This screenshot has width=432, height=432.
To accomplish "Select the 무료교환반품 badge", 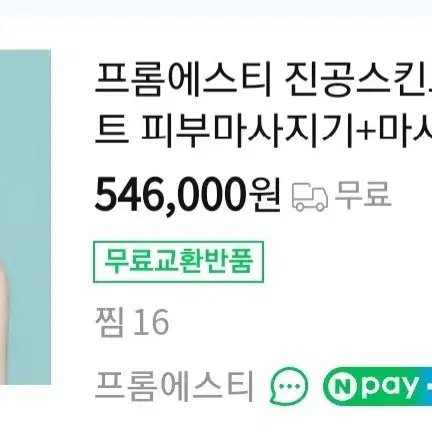I will [178, 262].
